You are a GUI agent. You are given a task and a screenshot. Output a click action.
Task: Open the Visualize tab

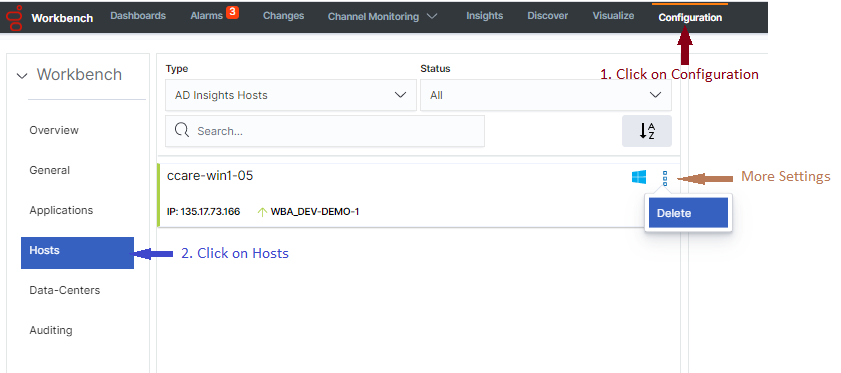coord(613,16)
